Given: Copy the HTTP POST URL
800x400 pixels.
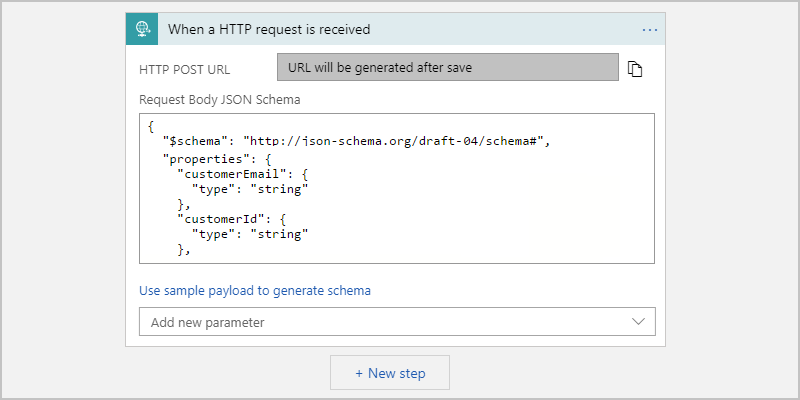Looking at the screenshot, I should pos(634,68).
